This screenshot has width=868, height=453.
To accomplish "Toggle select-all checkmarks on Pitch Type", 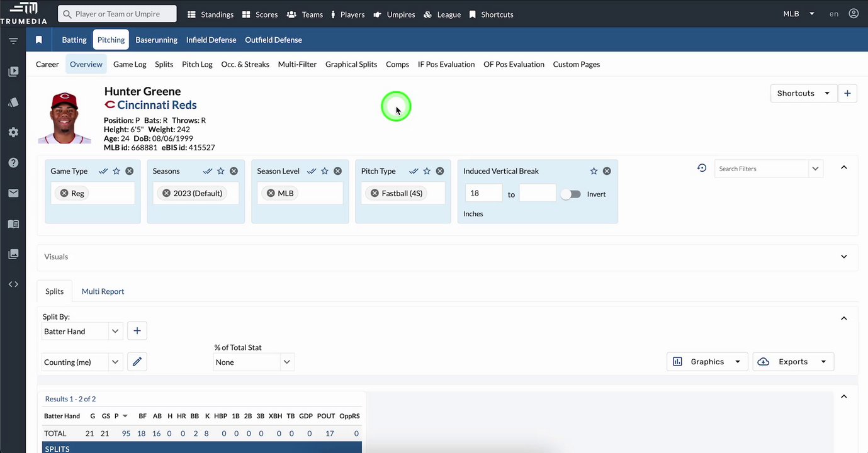I will (414, 171).
